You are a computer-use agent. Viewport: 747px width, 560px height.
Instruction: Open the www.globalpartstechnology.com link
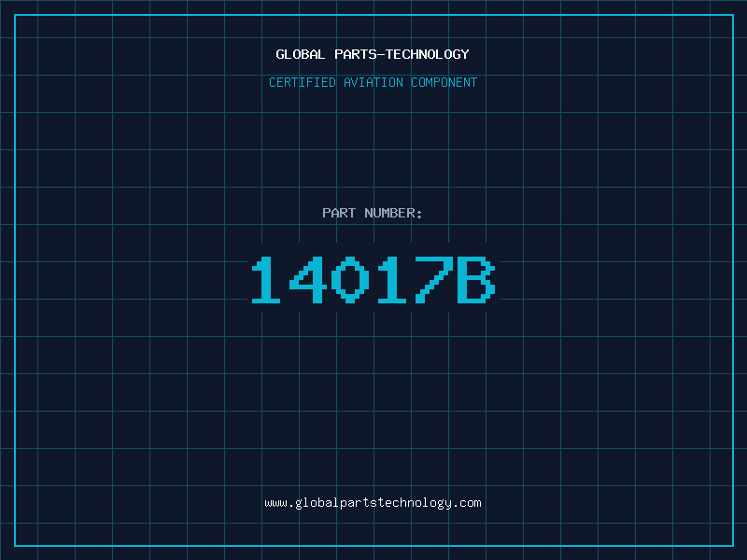click(x=373, y=503)
